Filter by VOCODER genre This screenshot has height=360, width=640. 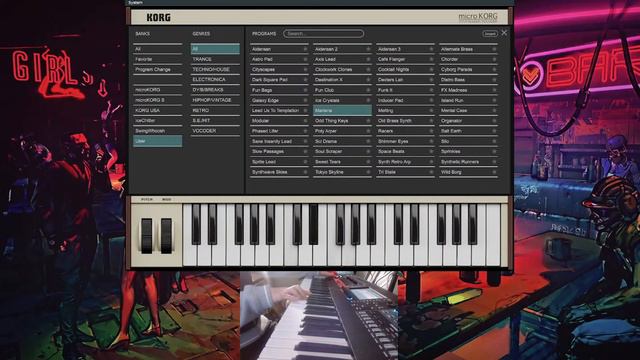click(x=215, y=131)
